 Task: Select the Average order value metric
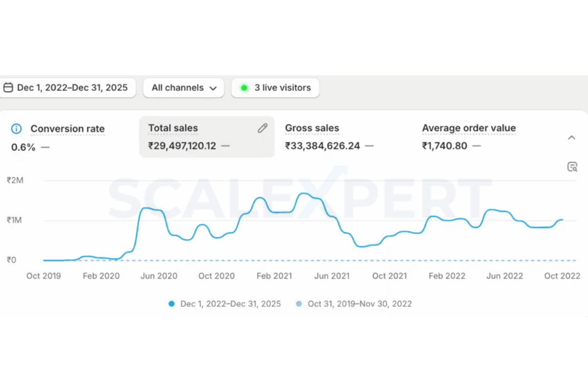click(469, 128)
